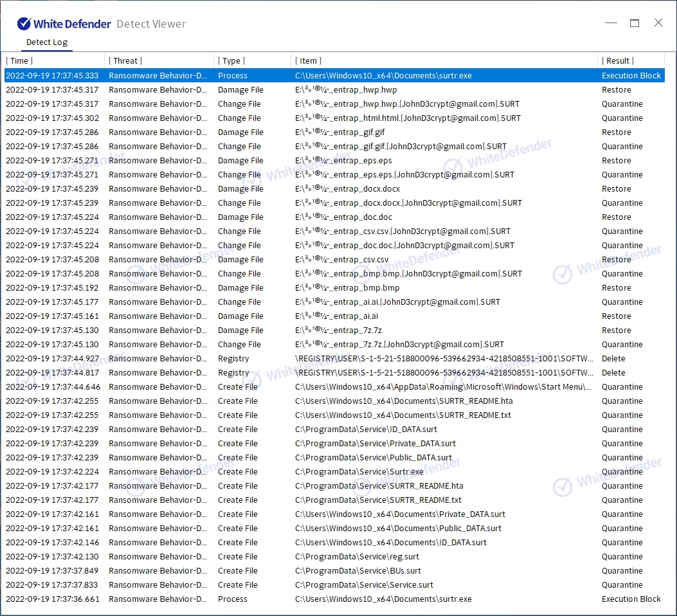Click item _entrap_eps.eps.[JohnD3crypt@gmail.com].SURT
Viewport: 677px width, 616px height.
tap(404, 175)
